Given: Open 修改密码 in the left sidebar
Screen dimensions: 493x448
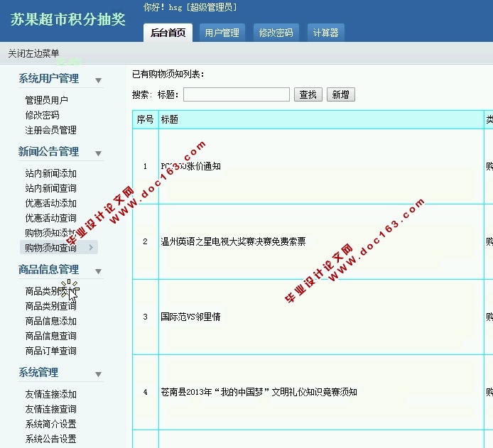Looking at the screenshot, I should tap(42, 115).
